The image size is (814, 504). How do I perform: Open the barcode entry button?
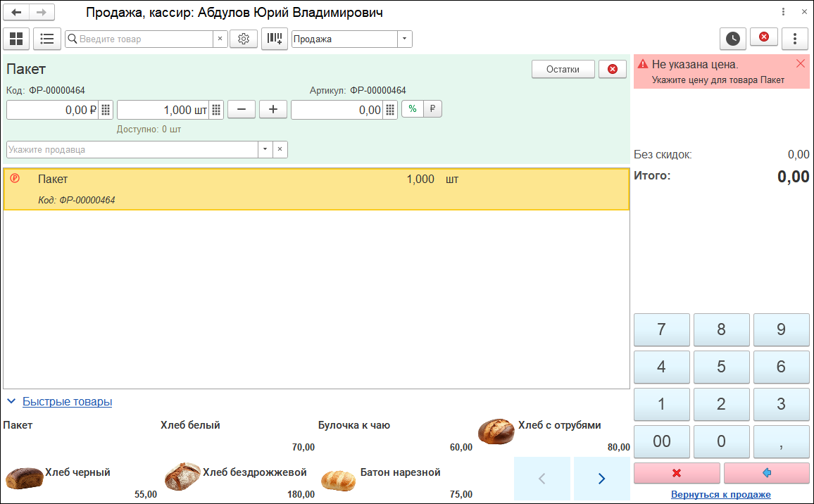pos(275,39)
